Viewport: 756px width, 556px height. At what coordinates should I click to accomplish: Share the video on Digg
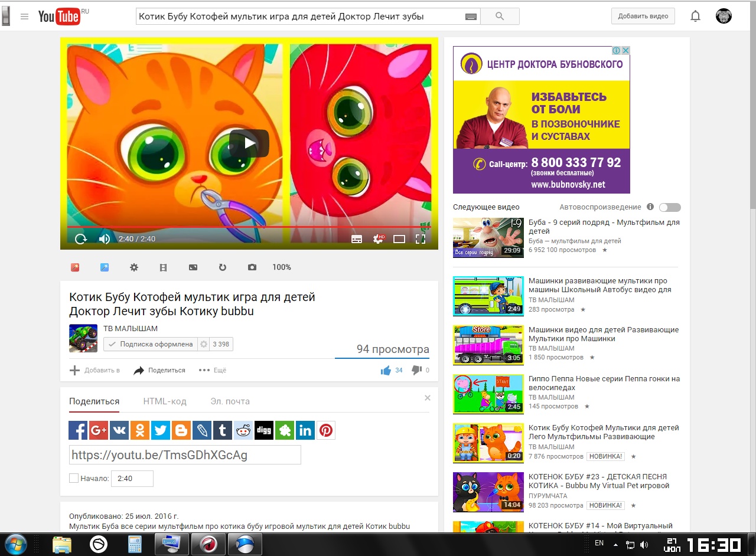click(x=264, y=430)
